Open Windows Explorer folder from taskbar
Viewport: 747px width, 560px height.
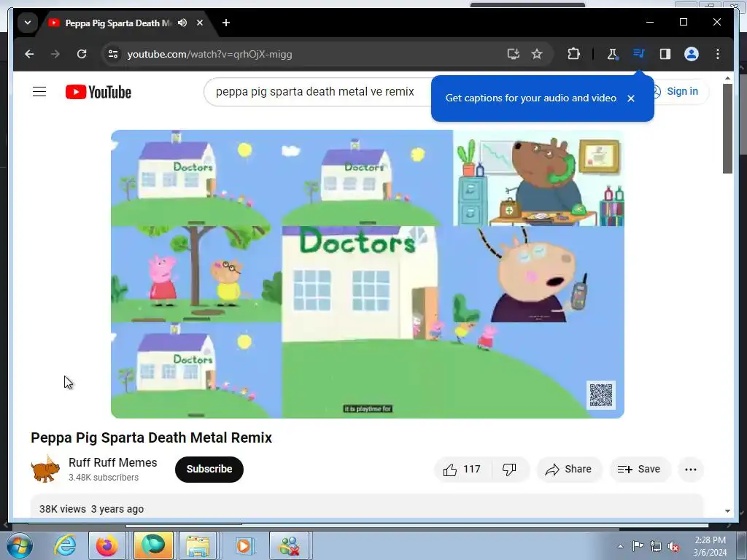click(198, 545)
